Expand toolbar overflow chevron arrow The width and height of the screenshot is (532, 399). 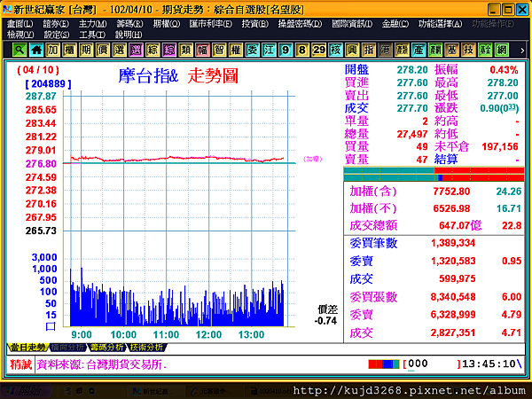(x=522, y=51)
